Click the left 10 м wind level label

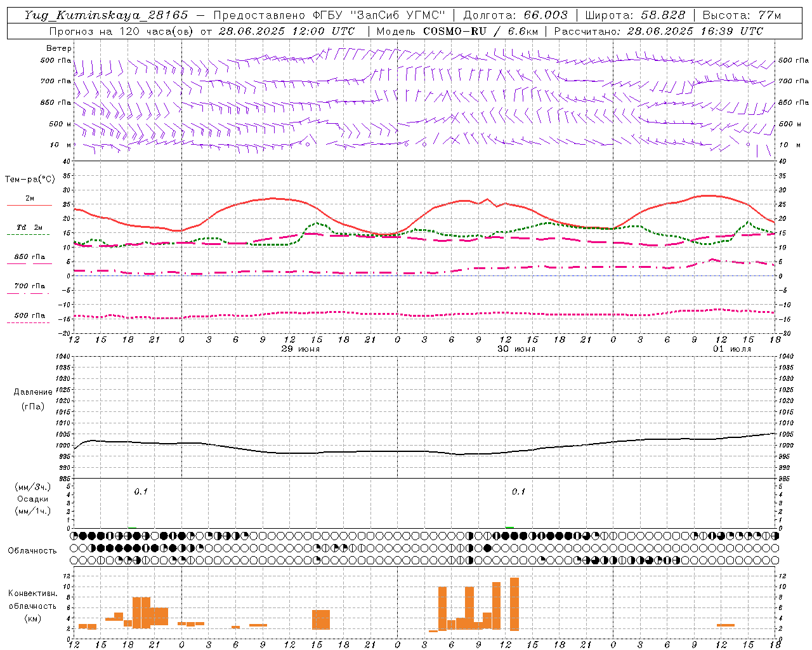60,145
